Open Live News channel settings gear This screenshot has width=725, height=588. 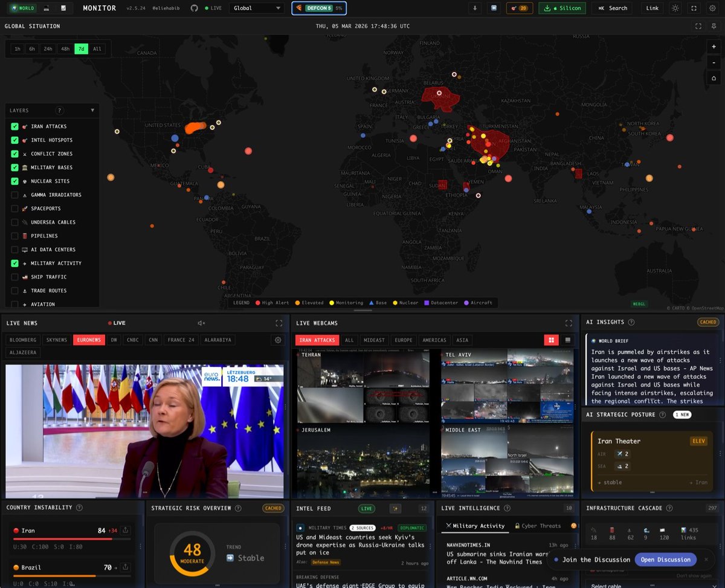pos(278,340)
